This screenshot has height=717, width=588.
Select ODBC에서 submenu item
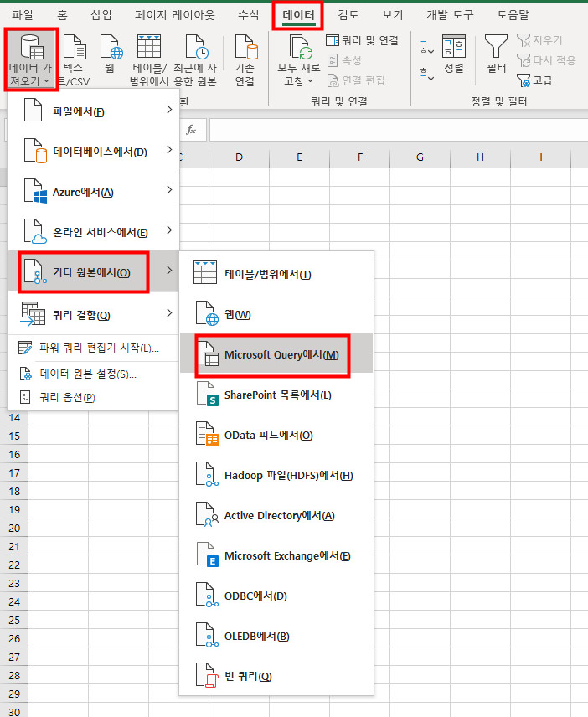click(276, 595)
